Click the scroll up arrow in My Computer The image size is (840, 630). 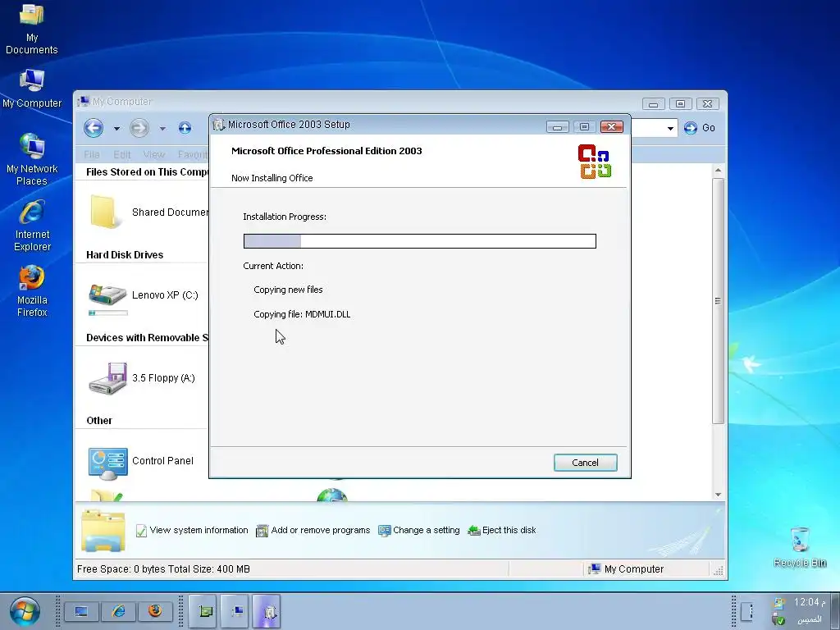click(x=718, y=171)
